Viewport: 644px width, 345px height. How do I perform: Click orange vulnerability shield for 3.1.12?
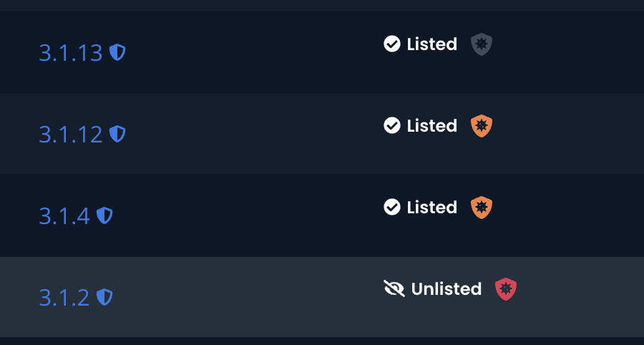click(x=482, y=126)
